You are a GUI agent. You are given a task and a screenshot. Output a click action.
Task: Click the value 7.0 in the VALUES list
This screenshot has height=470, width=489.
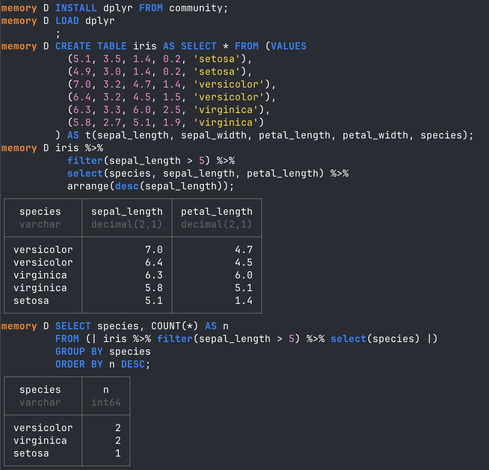82,84
